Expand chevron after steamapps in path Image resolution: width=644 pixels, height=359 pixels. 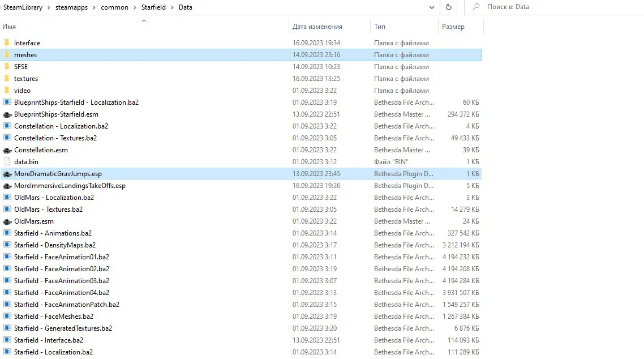pos(93,7)
